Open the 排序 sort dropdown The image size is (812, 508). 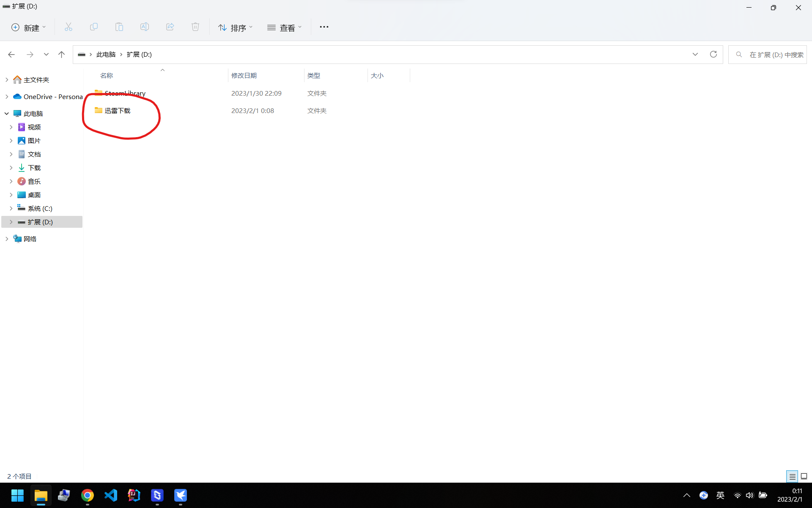click(235, 28)
